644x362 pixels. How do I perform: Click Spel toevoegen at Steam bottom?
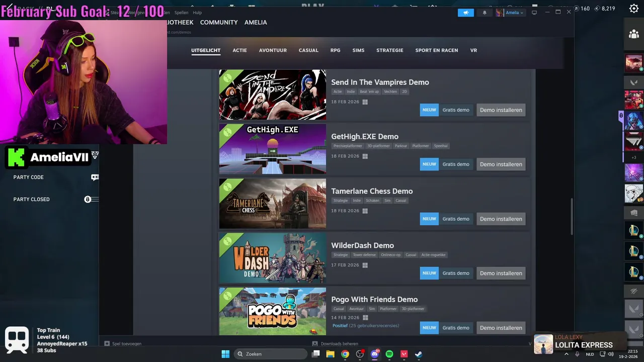(x=123, y=344)
